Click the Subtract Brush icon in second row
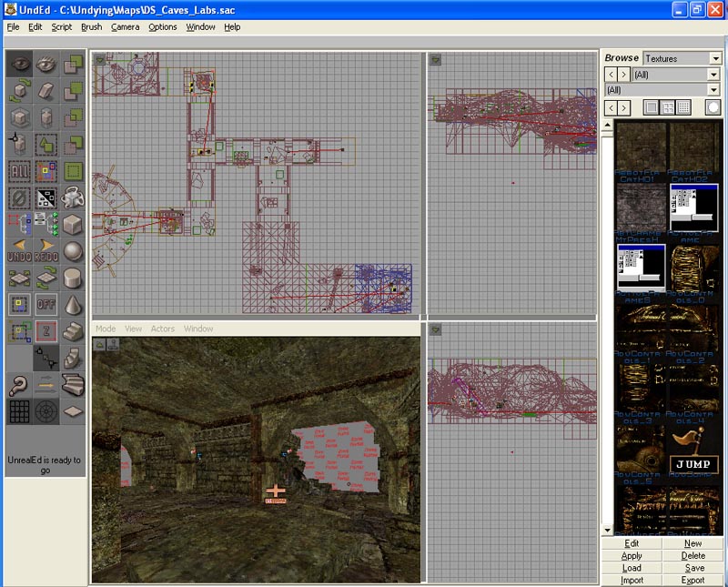The width and height of the screenshot is (728, 587). [x=73, y=90]
